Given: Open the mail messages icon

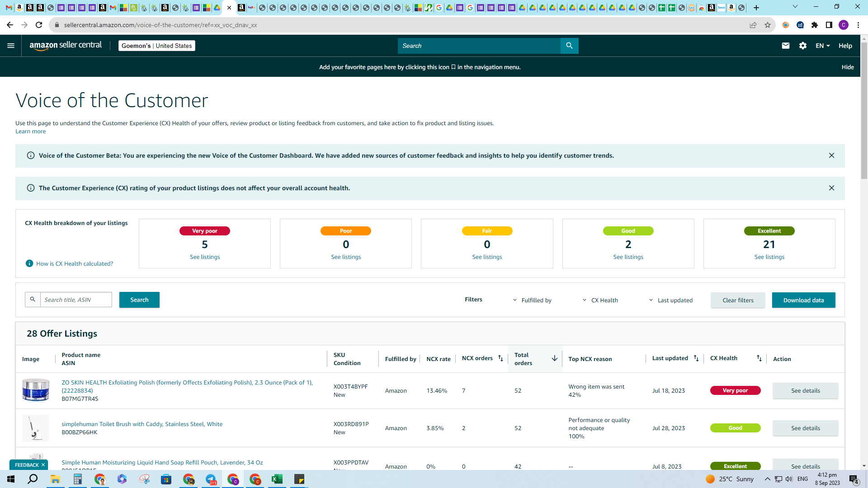Looking at the screenshot, I should [x=786, y=46].
